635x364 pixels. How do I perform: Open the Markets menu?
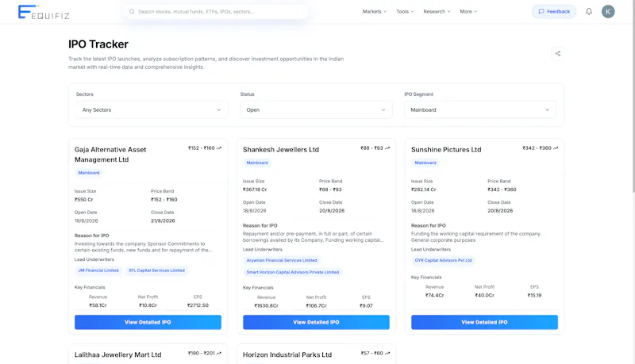pos(375,12)
